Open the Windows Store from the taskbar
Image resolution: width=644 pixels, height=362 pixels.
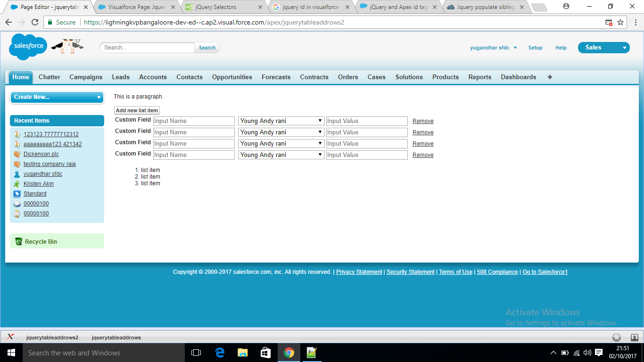[266, 353]
